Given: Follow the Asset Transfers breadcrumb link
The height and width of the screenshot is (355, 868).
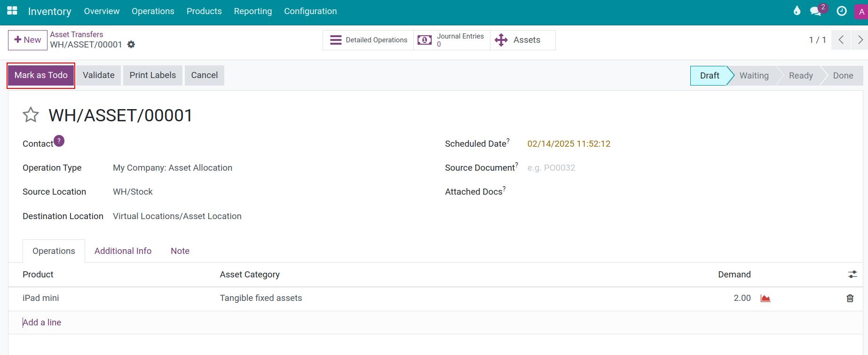Looking at the screenshot, I should [77, 34].
